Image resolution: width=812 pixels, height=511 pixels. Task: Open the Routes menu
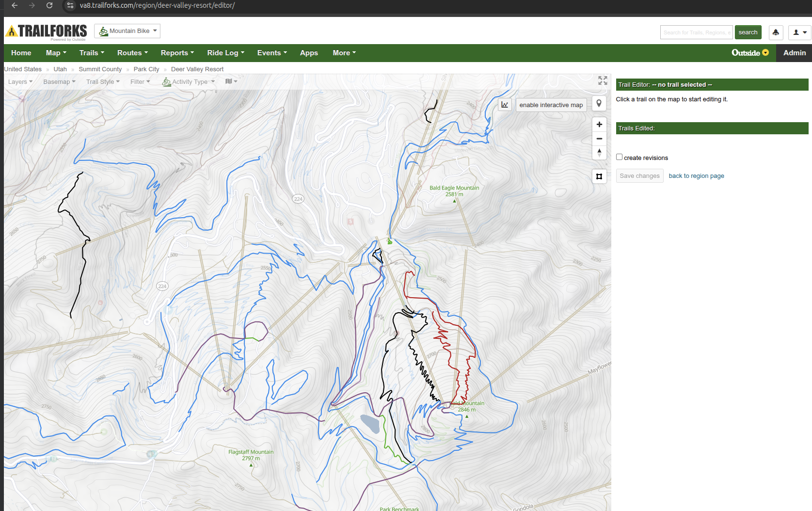(132, 53)
